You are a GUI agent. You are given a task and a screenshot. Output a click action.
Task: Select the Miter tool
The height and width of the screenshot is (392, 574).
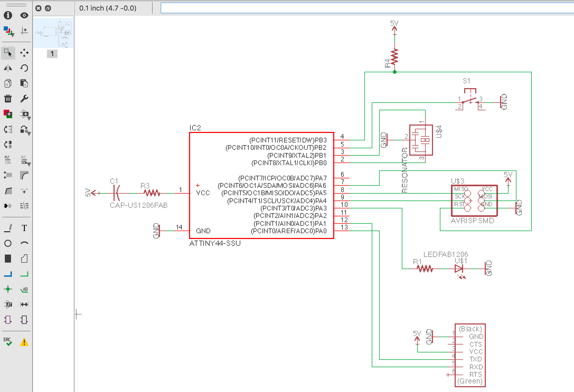[24, 175]
